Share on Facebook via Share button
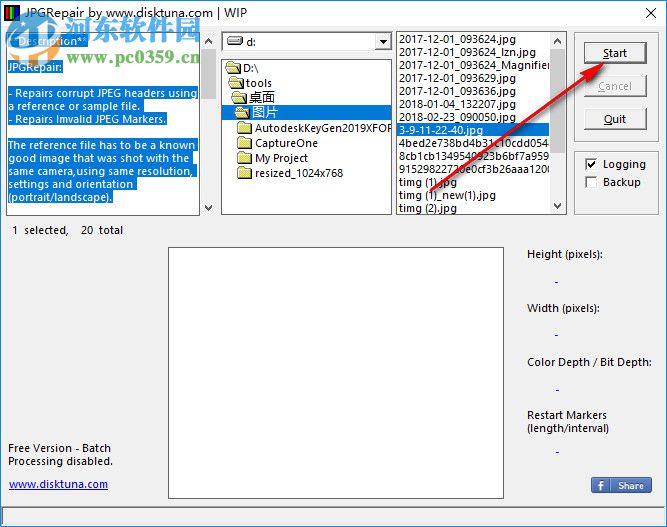The width and height of the screenshot is (667, 527). 621,485
